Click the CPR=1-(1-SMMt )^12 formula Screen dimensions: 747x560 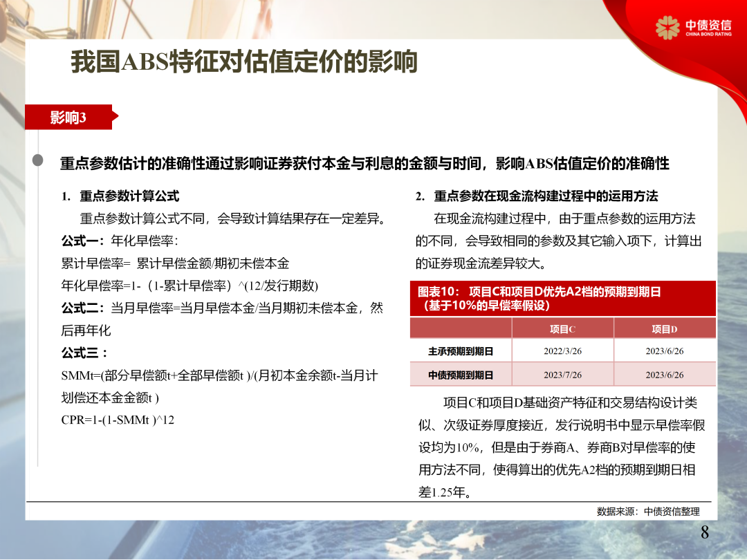[x=118, y=420]
